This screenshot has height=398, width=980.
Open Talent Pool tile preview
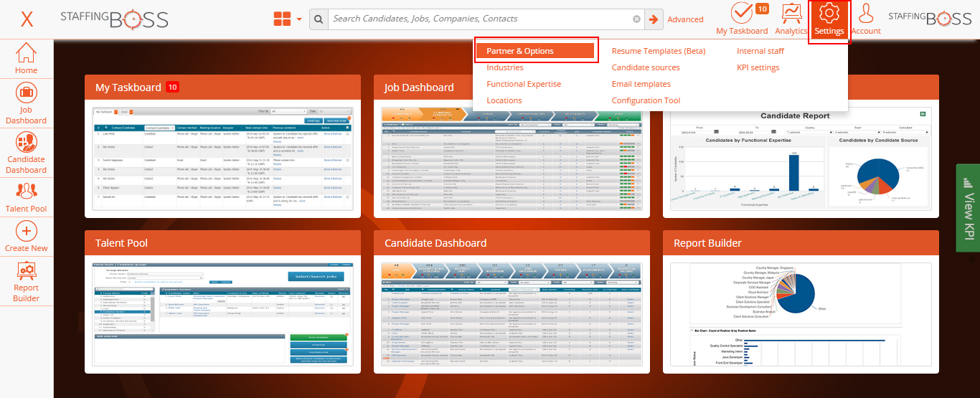click(222, 313)
